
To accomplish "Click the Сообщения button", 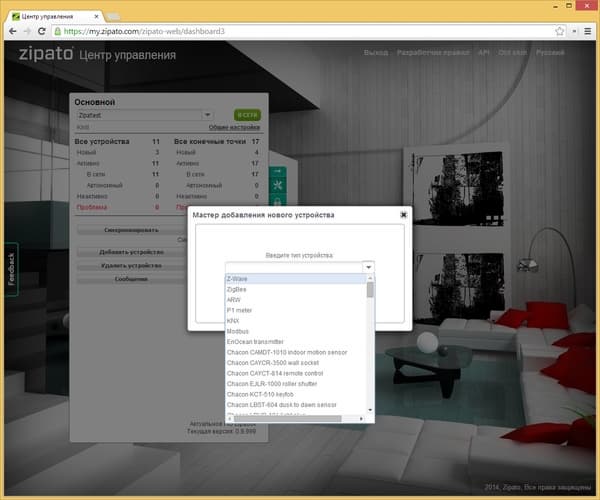I will click(x=131, y=279).
